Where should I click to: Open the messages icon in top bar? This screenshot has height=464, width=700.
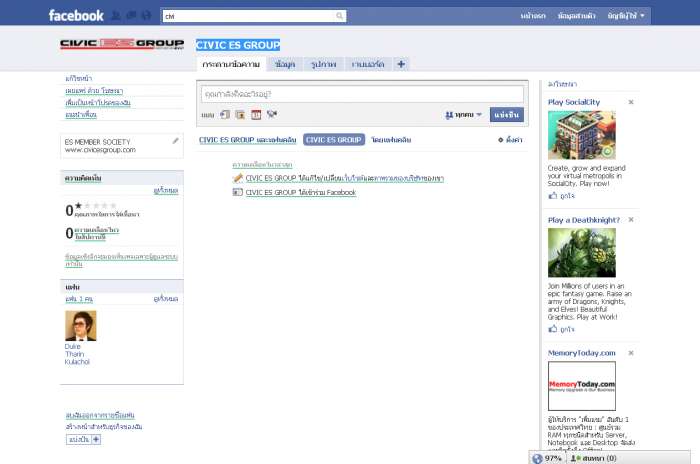[131, 16]
